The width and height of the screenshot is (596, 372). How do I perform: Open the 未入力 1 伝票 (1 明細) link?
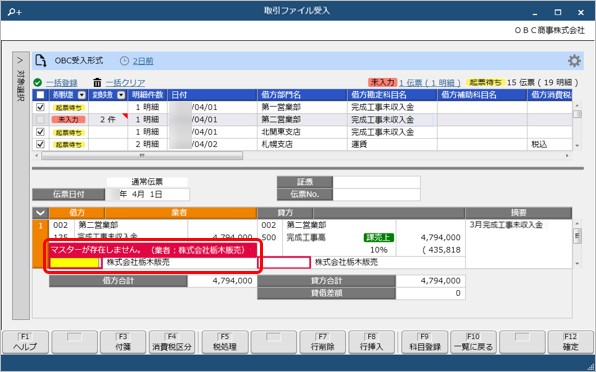pyautogui.click(x=430, y=82)
